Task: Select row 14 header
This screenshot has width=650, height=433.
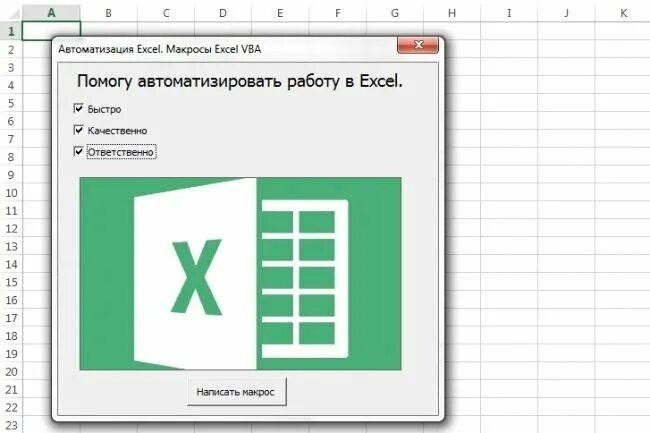Action: click(11, 264)
